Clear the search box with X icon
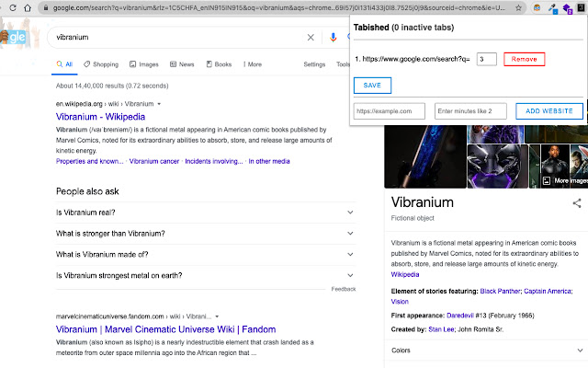The width and height of the screenshot is (588, 368). coord(310,38)
